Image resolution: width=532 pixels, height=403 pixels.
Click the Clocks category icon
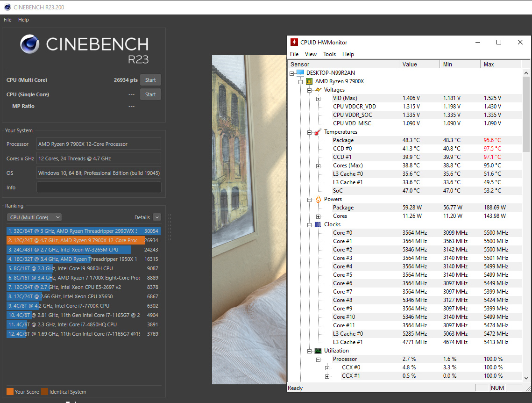tap(318, 224)
